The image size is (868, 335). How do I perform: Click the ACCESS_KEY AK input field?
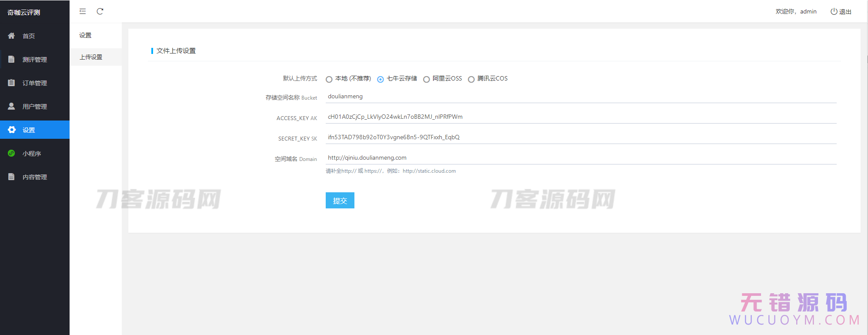[581, 117]
